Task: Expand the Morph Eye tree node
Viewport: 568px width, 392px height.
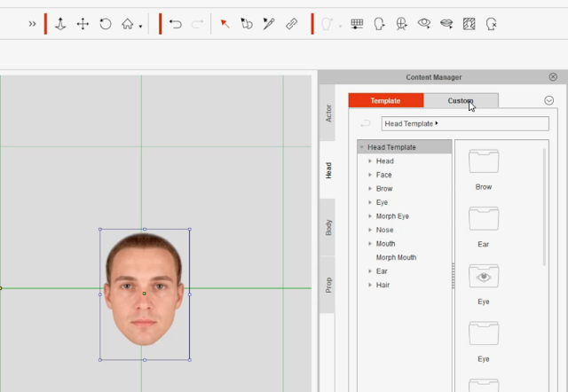Action: coord(370,216)
